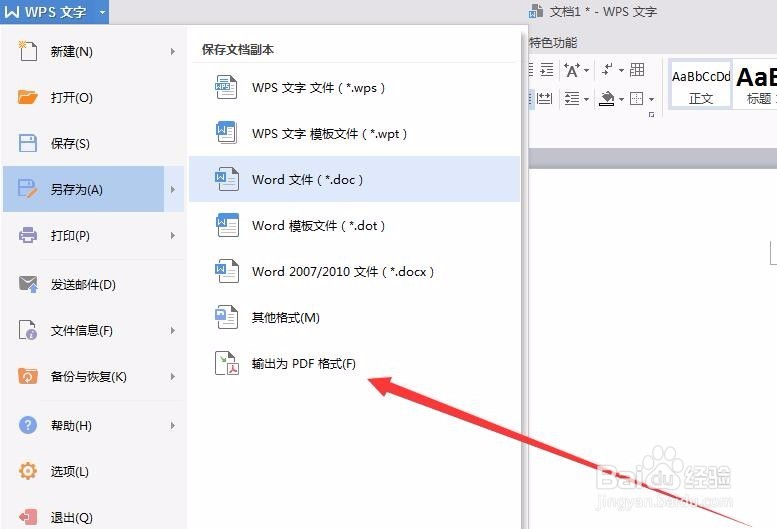Click the 新建(N) new document icon
The width and height of the screenshot is (777, 529).
pos(28,51)
